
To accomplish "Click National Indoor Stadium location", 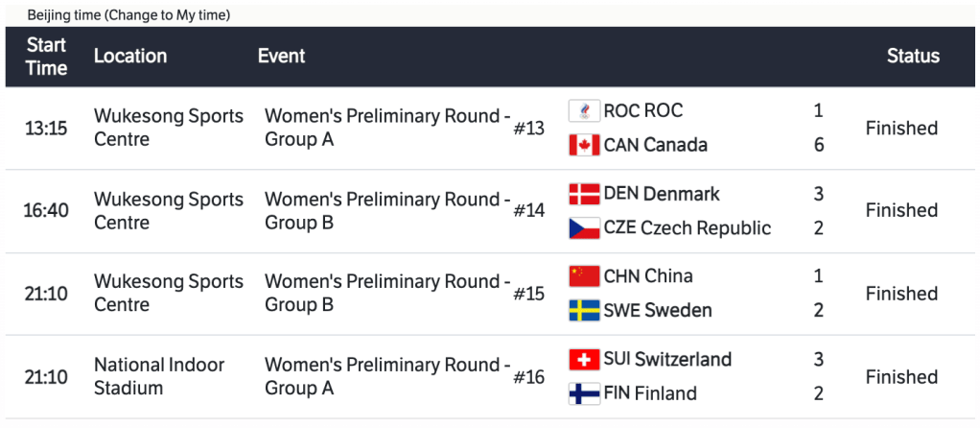I will click(159, 376).
